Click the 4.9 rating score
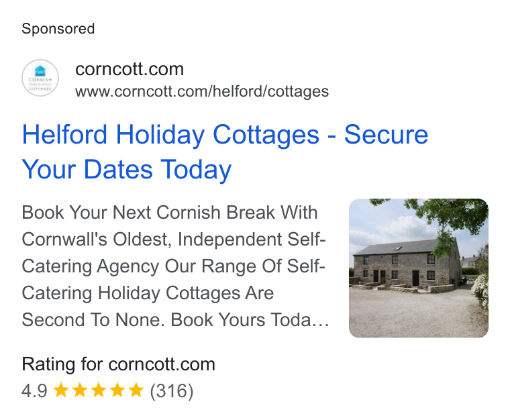 pos(34,390)
